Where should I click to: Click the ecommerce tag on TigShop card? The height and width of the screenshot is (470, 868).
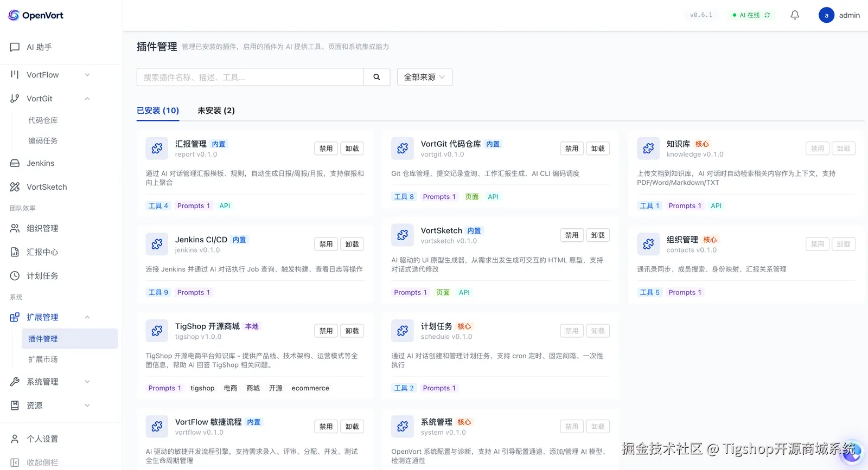click(310, 388)
